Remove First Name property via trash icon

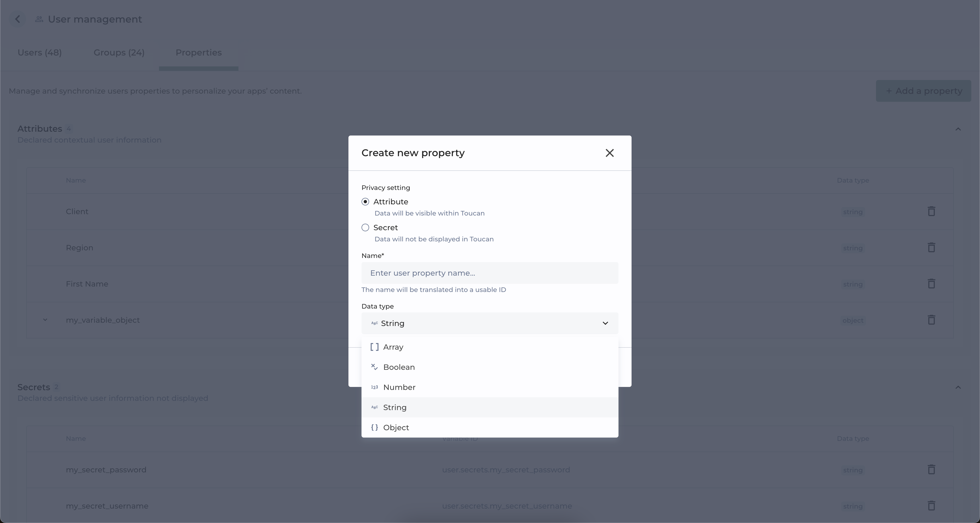coord(931,284)
